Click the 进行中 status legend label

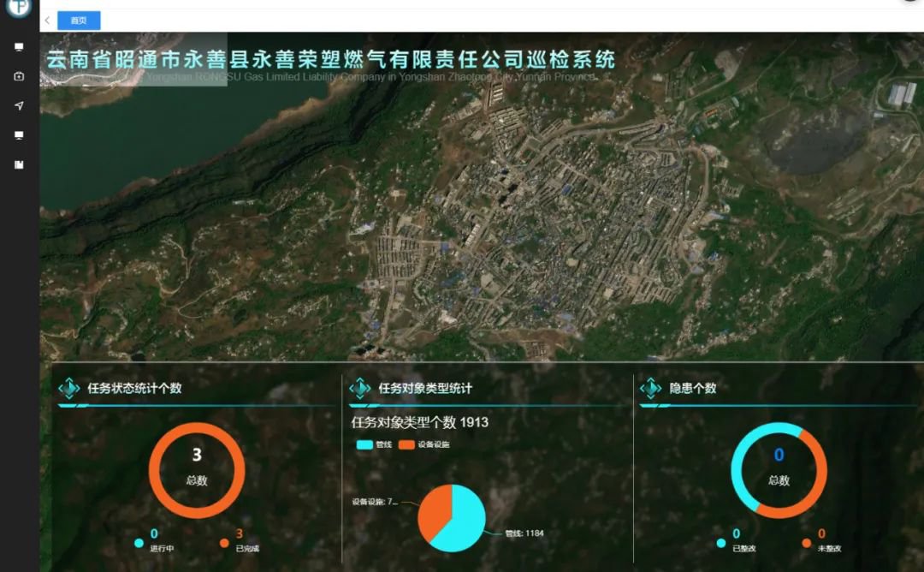163,548
